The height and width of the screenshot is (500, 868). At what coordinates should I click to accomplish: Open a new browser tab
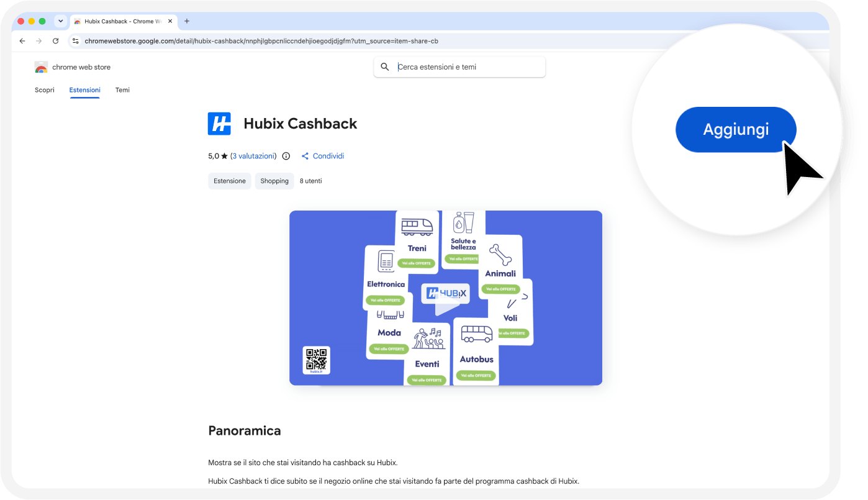187,21
